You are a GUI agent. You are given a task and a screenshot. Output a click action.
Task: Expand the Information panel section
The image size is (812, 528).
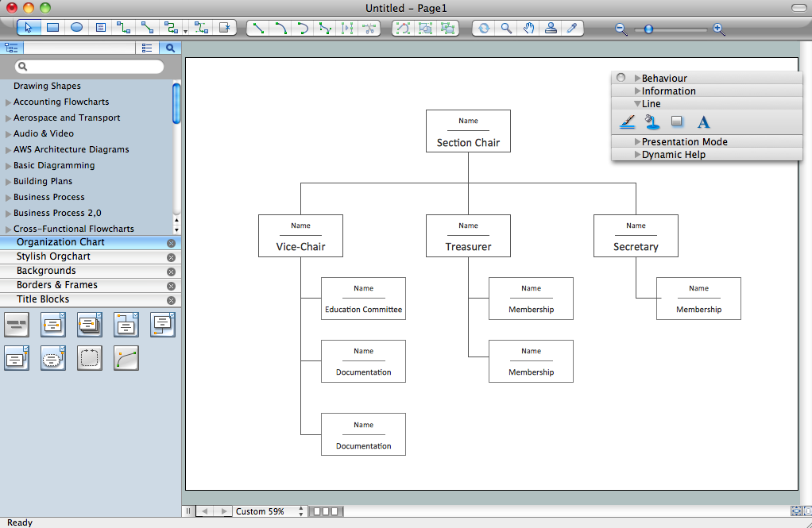click(637, 91)
